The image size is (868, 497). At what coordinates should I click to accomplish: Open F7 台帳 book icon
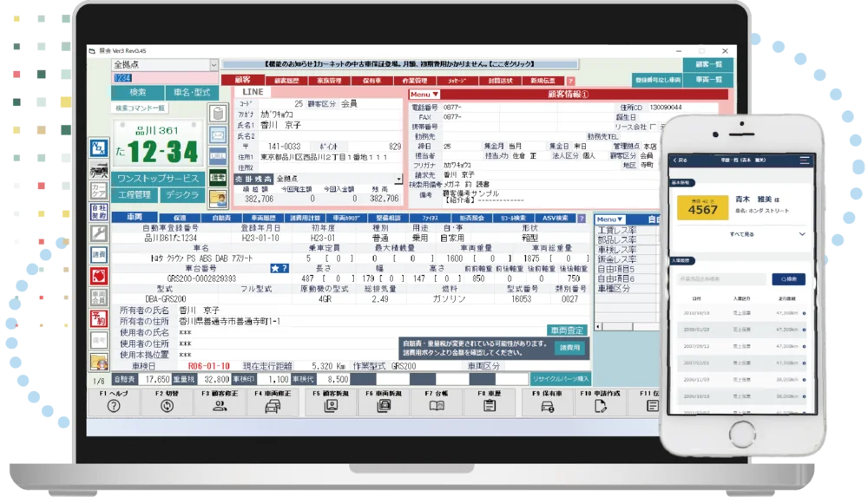437,406
